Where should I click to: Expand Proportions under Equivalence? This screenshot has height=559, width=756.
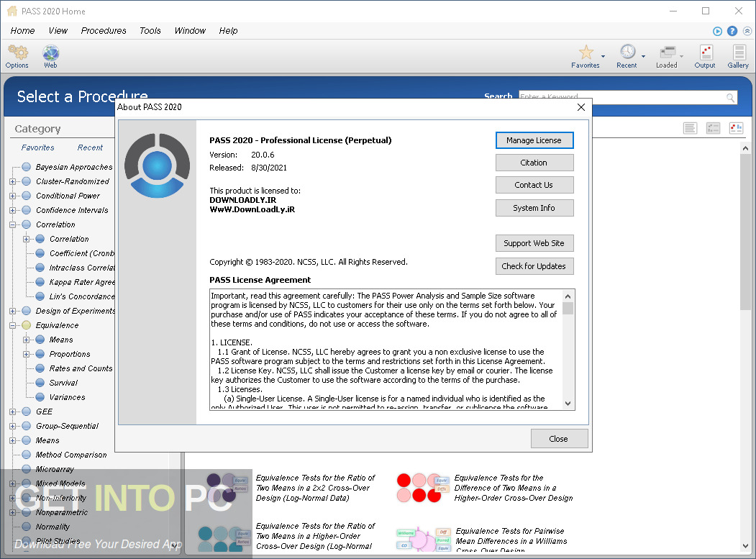click(x=26, y=355)
